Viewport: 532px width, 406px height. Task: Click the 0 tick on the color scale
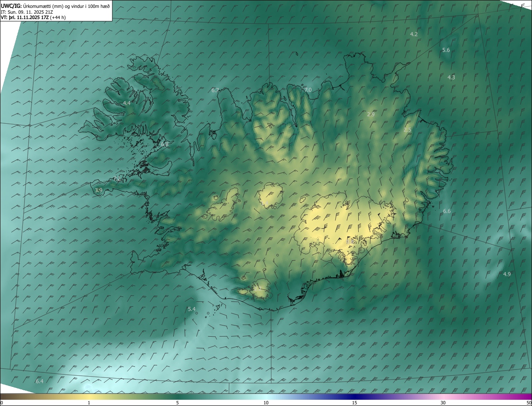(x=2, y=403)
